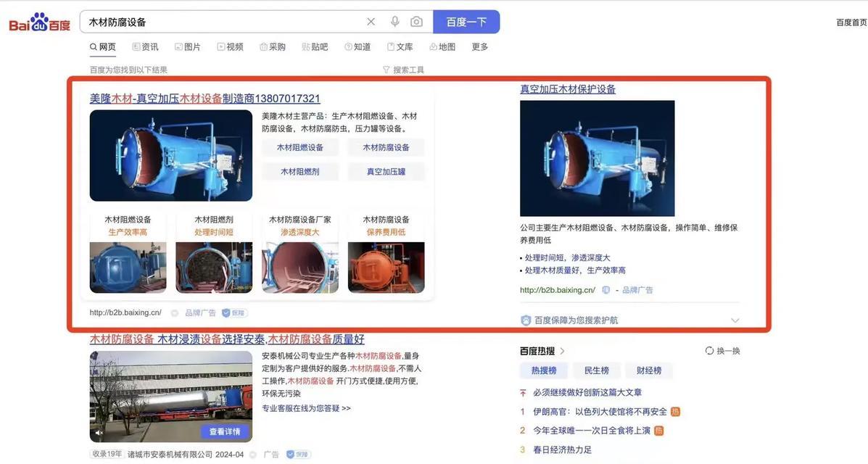The height and width of the screenshot is (464, 868).
Task: Refresh hot searches with 换一换
Action: tap(722, 351)
